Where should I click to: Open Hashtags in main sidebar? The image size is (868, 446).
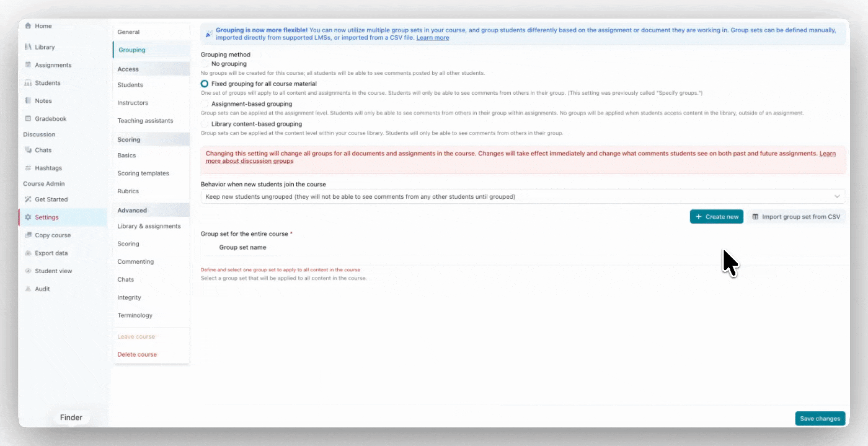48,168
